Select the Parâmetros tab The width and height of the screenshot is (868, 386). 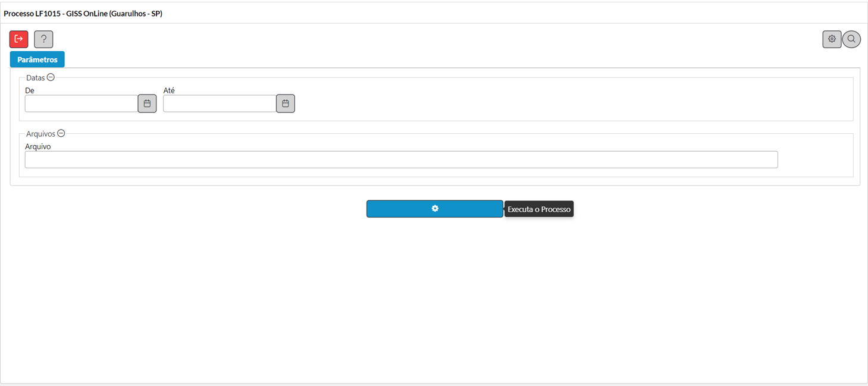(x=37, y=59)
